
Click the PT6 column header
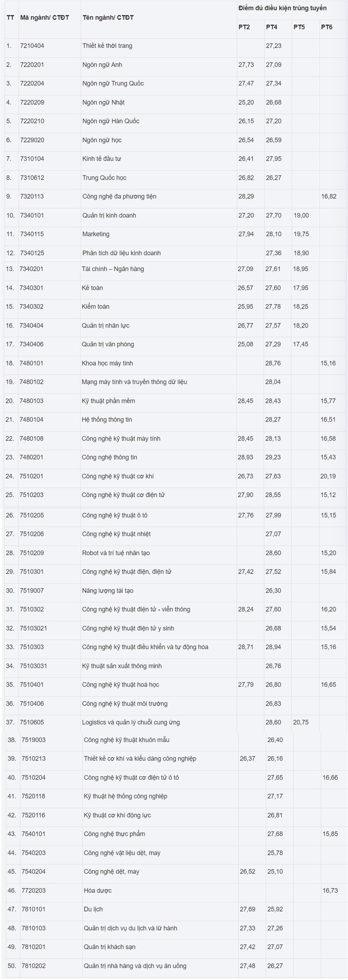326,27
